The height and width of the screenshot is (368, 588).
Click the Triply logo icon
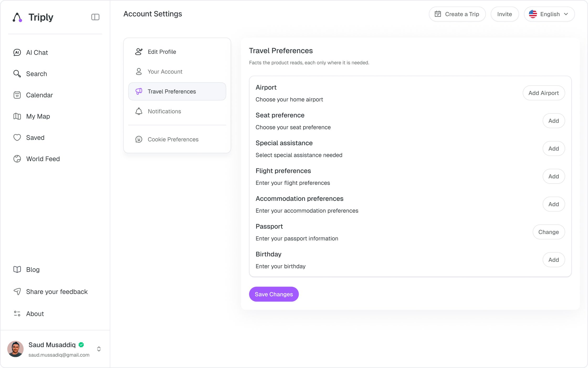coord(17,17)
